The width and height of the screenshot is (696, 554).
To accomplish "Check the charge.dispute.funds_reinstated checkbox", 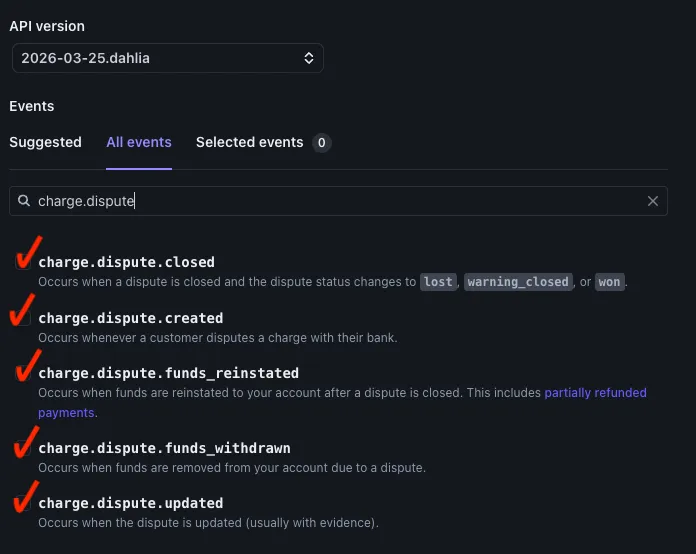I will coord(23,373).
